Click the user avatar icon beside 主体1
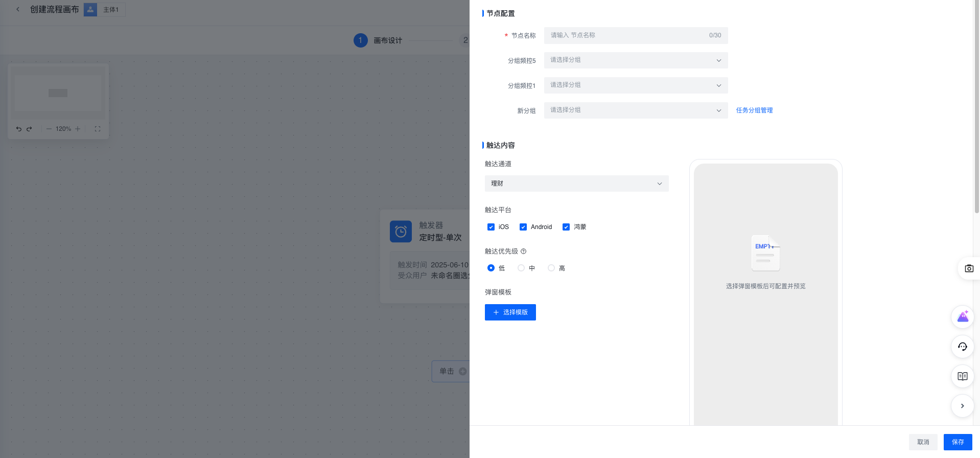Viewport: 980px width, 458px height. point(90,9)
